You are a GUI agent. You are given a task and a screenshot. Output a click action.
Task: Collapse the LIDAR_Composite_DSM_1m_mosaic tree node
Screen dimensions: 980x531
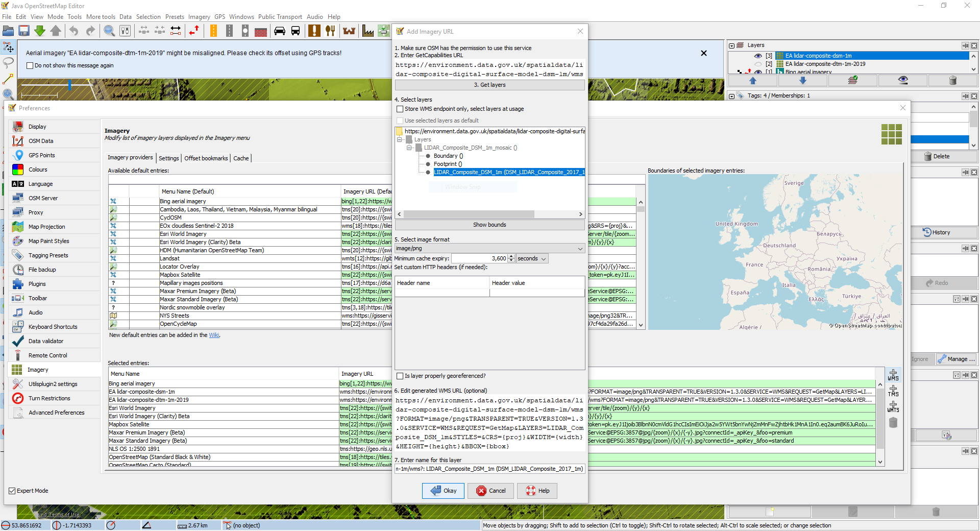(409, 148)
